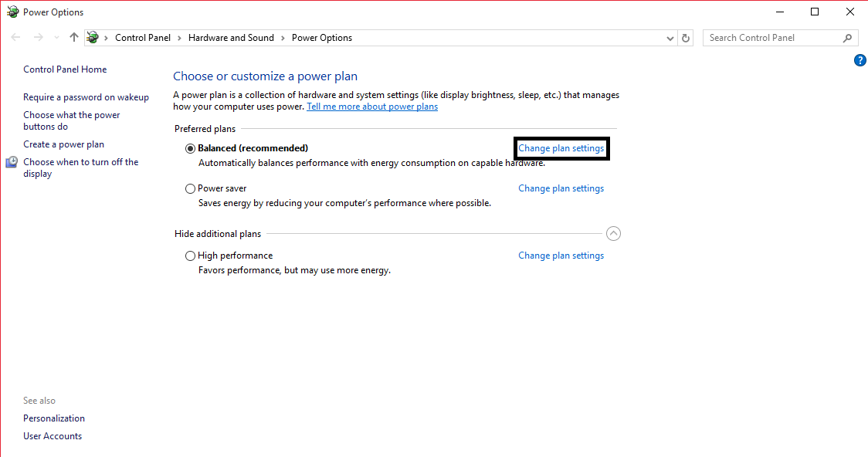Viewport: 868px width, 457px height.
Task: Click the Search Control Panel field
Action: coord(772,38)
